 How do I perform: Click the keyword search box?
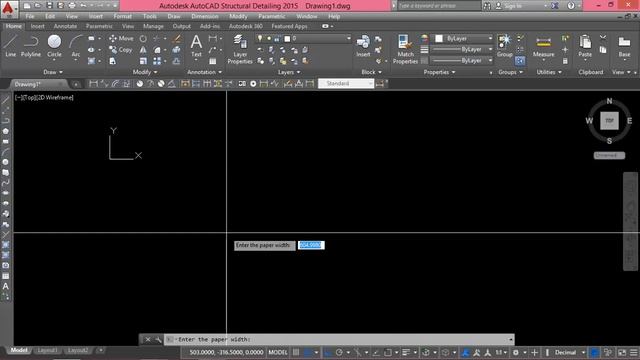coord(439,6)
